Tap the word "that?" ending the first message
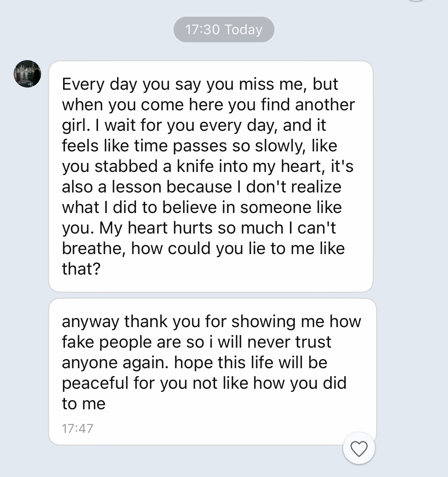Screen dimensions: 448x477 [81, 269]
